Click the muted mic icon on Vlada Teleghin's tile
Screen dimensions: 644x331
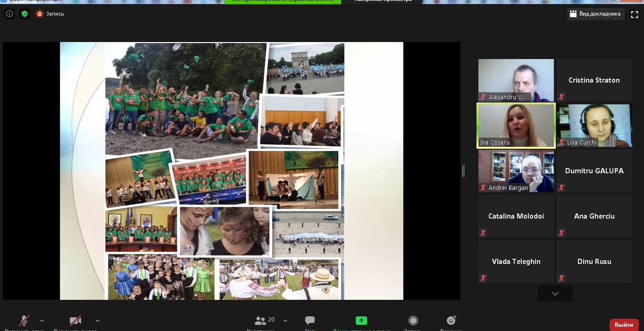pos(483,278)
